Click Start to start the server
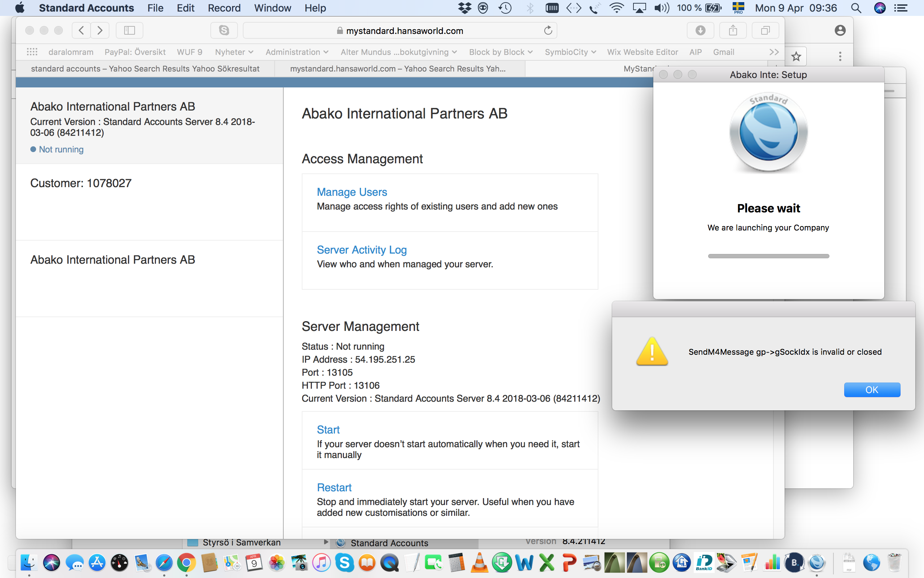This screenshot has width=924, height=578. pyautogui.click(x=328, y=430)
